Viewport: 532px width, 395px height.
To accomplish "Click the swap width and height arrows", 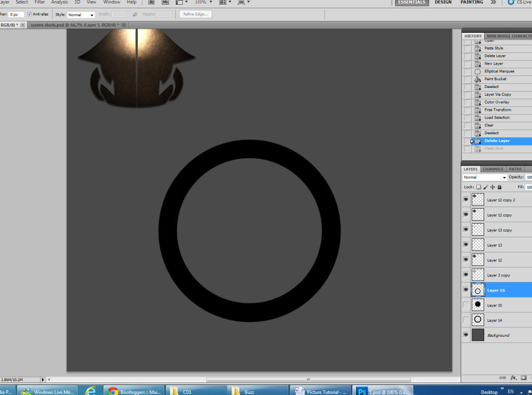I will click(x=135, y=14).
